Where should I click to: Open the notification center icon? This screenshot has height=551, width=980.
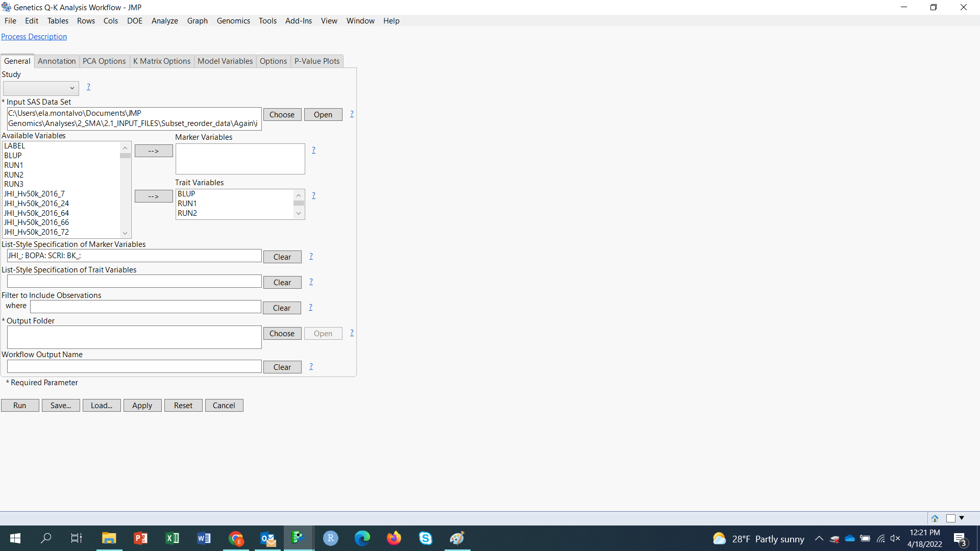click(x=960, y=539)
